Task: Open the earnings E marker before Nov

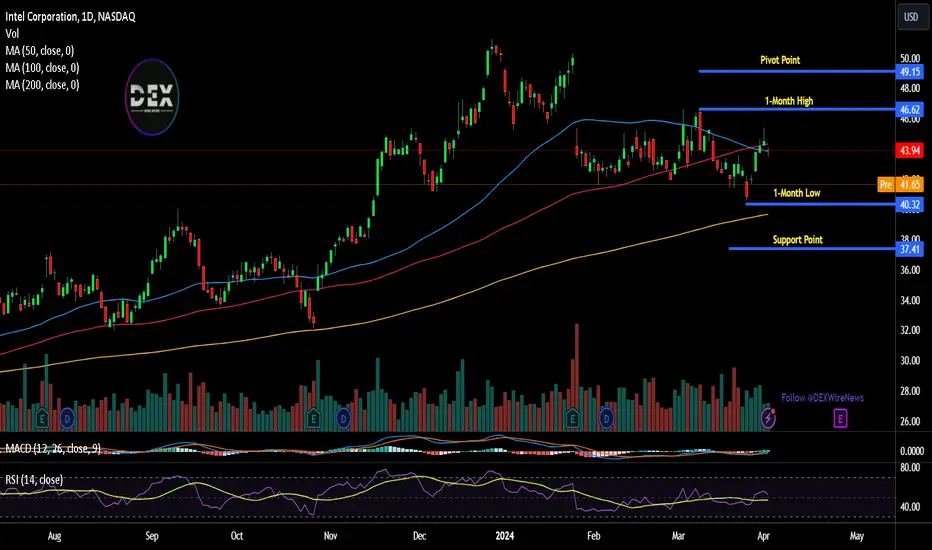Action: (313, 419)
